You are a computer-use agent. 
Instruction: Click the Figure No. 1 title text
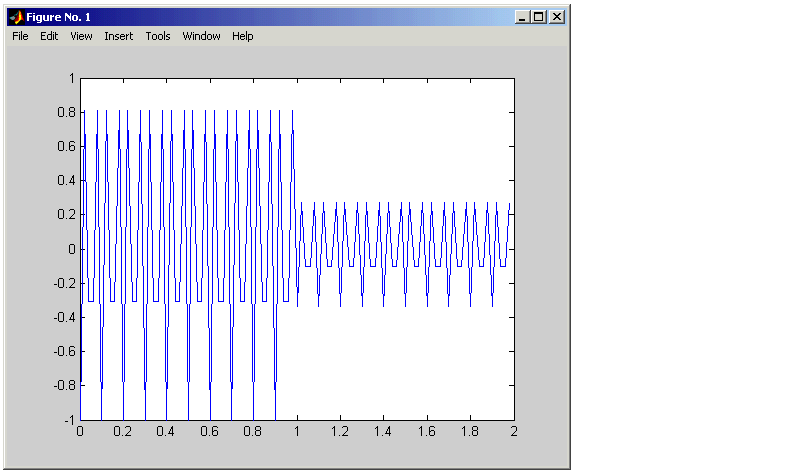(58, 17)
